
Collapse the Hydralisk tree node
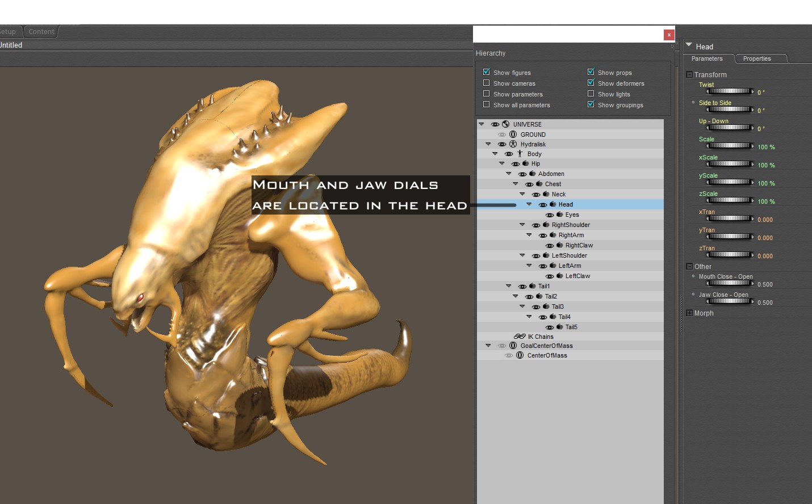coord(488,144)
